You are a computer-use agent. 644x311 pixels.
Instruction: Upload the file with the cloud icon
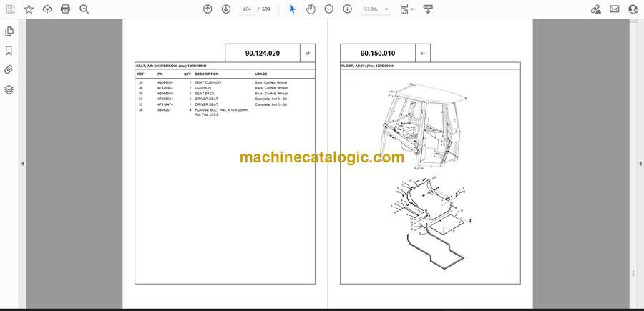[47, 9]
